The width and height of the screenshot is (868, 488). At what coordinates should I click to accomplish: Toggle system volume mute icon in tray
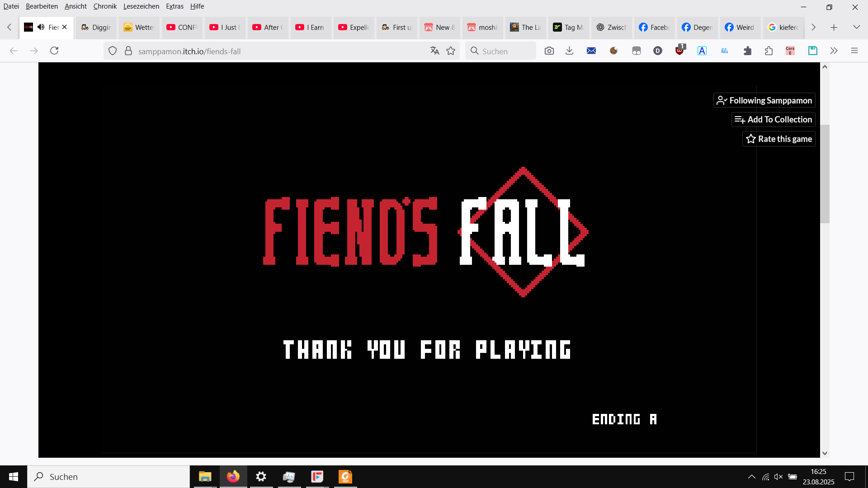[x=778, y=477]
